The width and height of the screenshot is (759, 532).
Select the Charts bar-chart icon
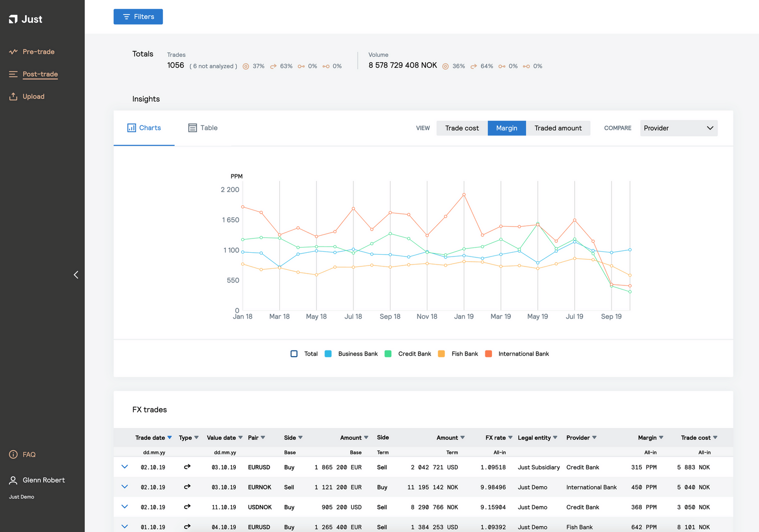click(131, 128)
